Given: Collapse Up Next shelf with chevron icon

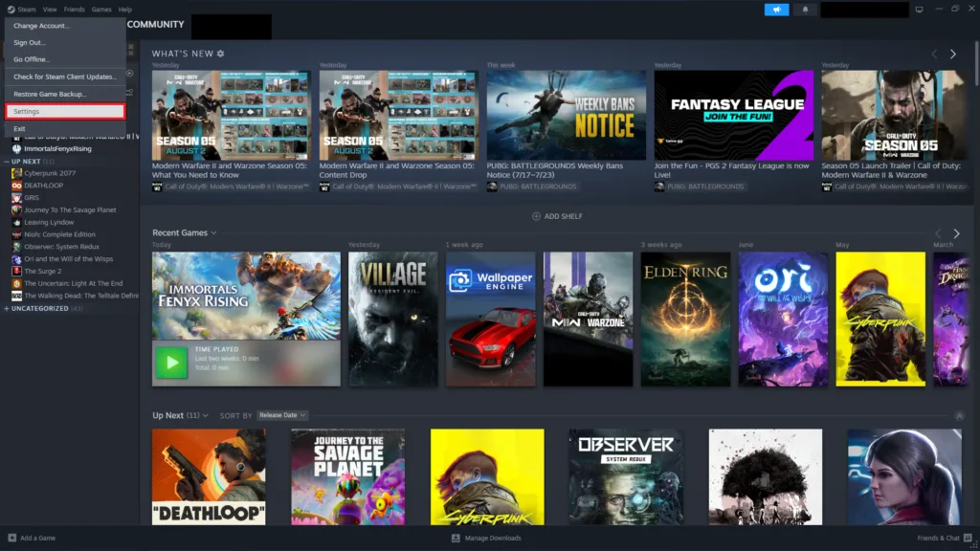Looking at the screenshot, I should (x=959, y=416).
